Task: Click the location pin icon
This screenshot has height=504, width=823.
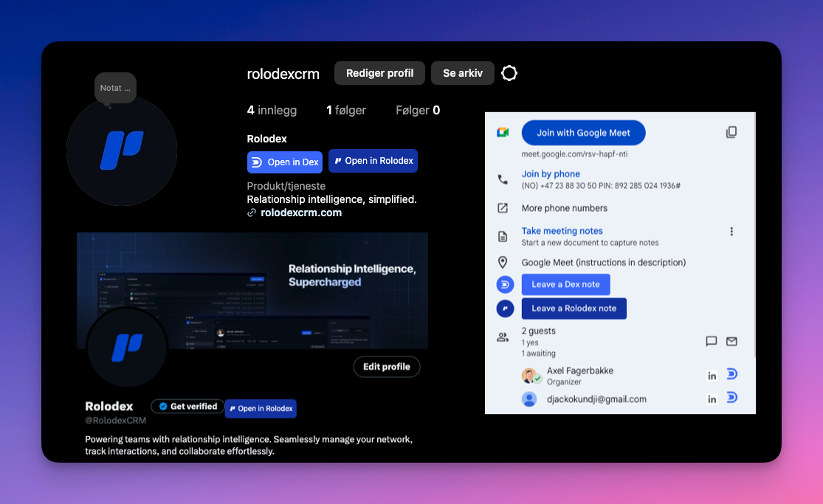Action: click(x=503, y=262)
